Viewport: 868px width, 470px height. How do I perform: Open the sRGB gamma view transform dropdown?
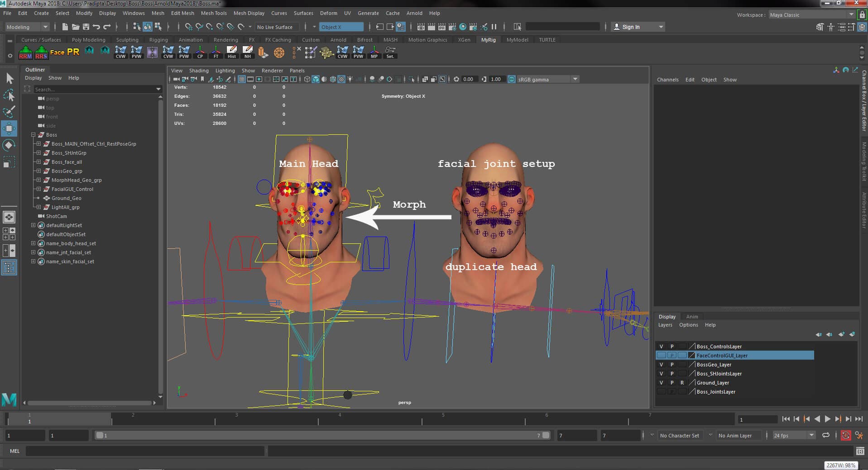click(x=575, y=79)
